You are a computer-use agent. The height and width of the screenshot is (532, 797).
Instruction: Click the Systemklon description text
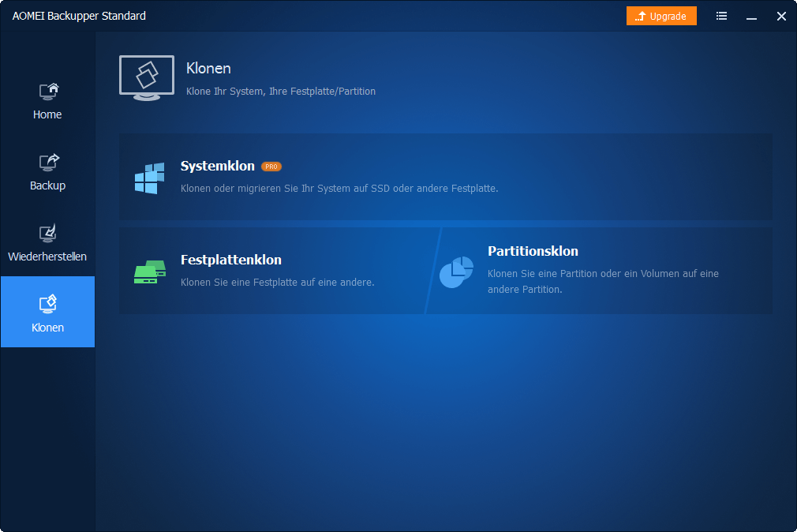point(339,188)
